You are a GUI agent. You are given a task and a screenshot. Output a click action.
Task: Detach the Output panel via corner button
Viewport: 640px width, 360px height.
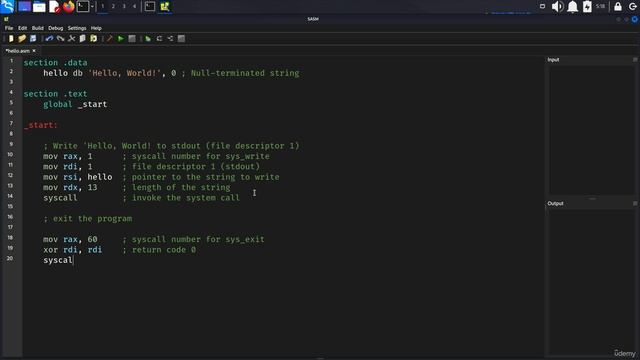(635, 203)
